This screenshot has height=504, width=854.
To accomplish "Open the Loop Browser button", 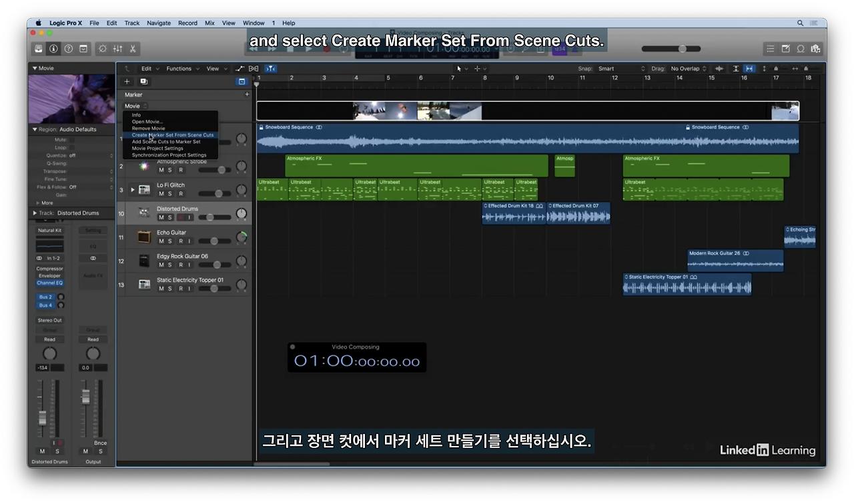I will [x=801, y=49].
